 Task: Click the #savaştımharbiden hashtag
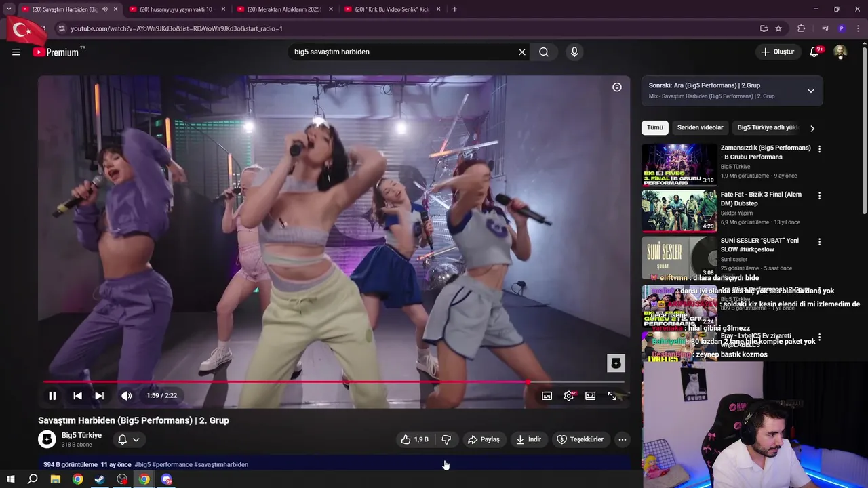coord(221,465)
